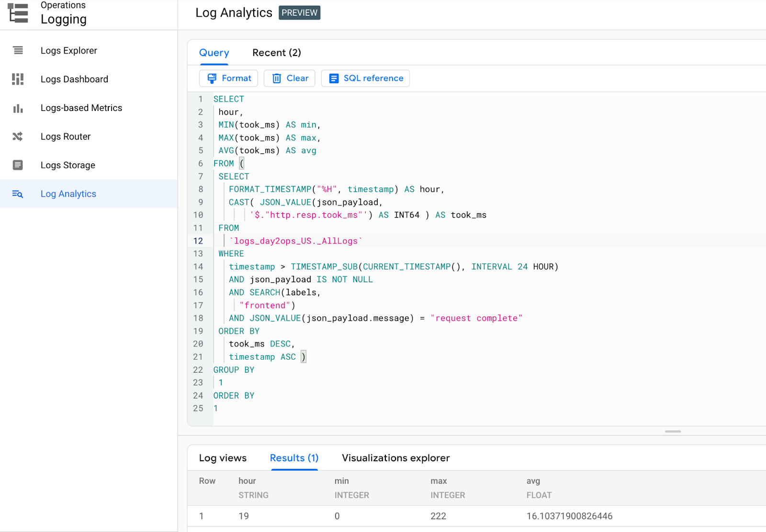The width and height of the screenshot is (766, 532).
Task: Click TIMESTAMP_SUB function on line 14
Action: (x=324, y=266)
